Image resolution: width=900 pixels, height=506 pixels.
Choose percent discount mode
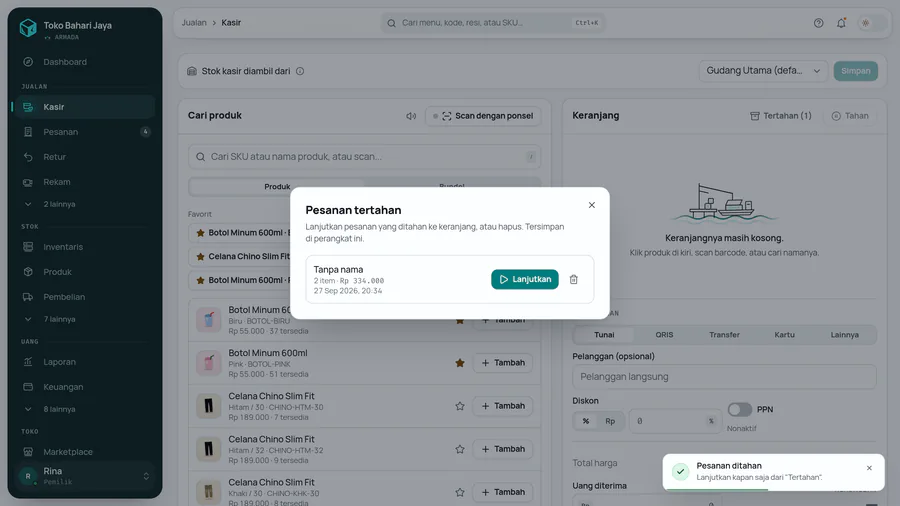(x=586, y=421)
